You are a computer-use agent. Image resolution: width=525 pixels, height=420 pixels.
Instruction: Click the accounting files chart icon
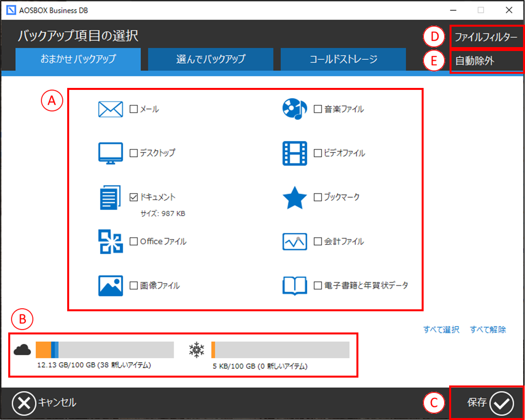pos(295,241)
